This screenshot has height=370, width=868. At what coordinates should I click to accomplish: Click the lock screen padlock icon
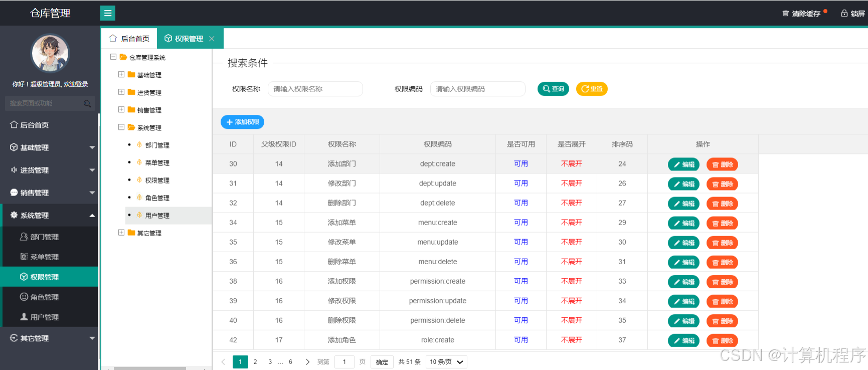[844, 13]
